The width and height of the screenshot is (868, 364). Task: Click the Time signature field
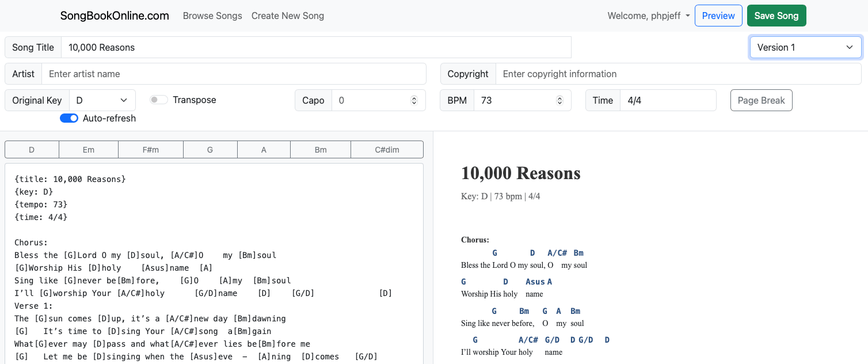(668, 100)
